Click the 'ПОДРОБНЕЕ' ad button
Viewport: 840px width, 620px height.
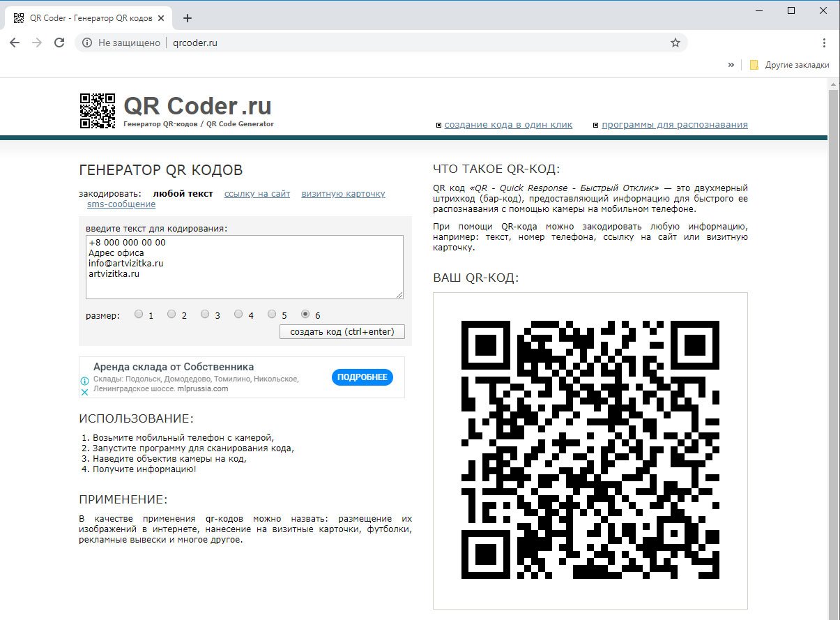click(362, 377)
